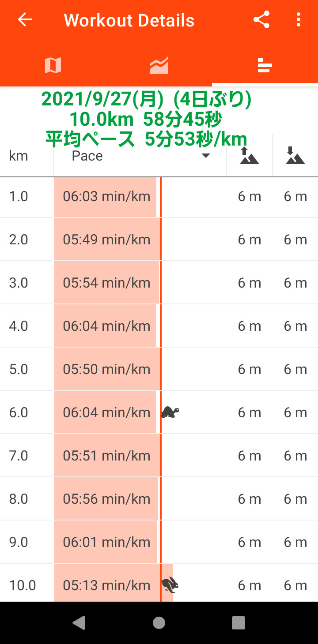Select the splits table tab
318x644 pixels.
(x=265, y=66)
